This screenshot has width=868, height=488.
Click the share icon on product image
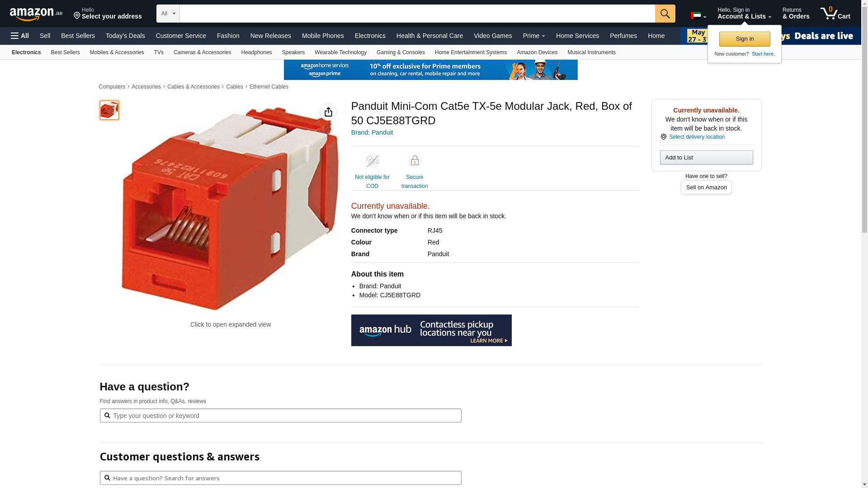[x=328, y=112]
